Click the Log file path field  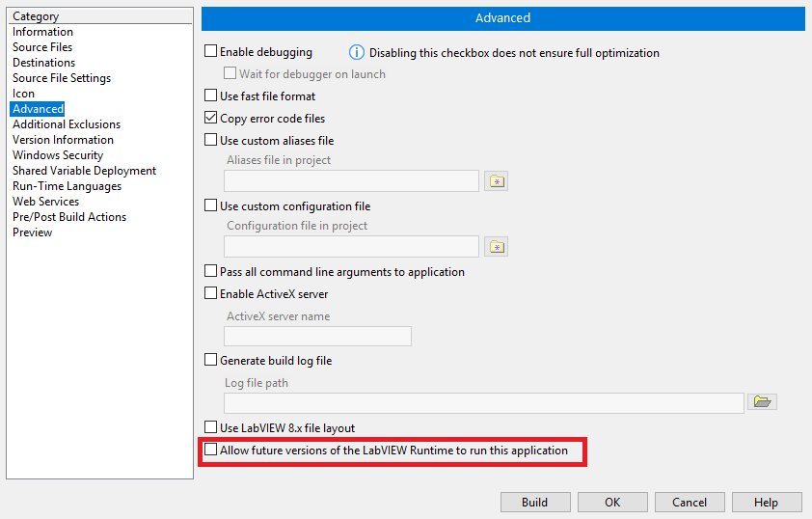484,403
